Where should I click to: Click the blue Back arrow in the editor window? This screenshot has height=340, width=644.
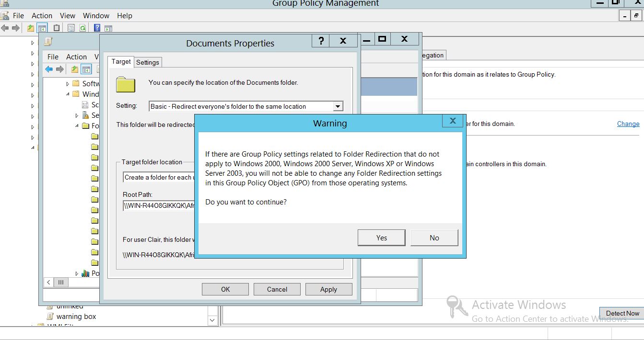(49, 69)
